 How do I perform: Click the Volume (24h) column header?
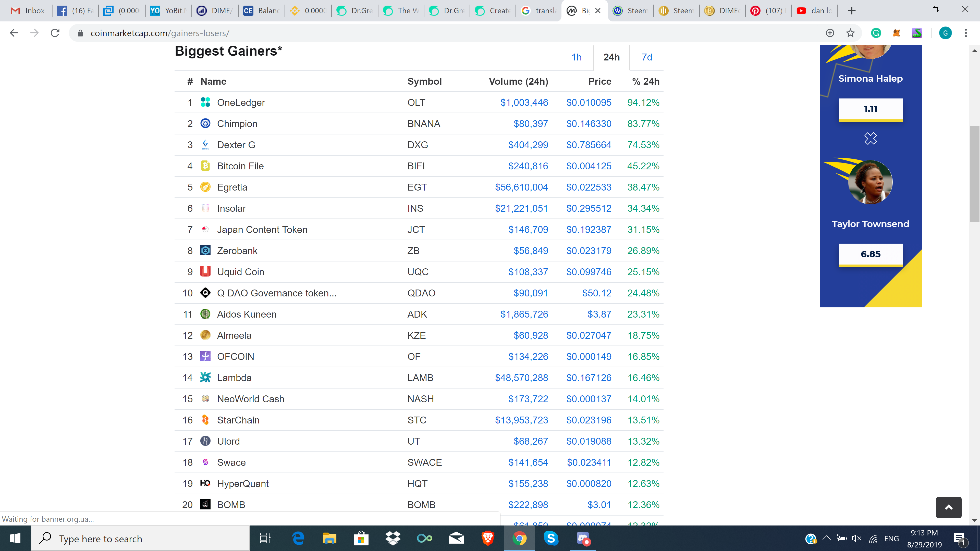click(x=518, y=81)
